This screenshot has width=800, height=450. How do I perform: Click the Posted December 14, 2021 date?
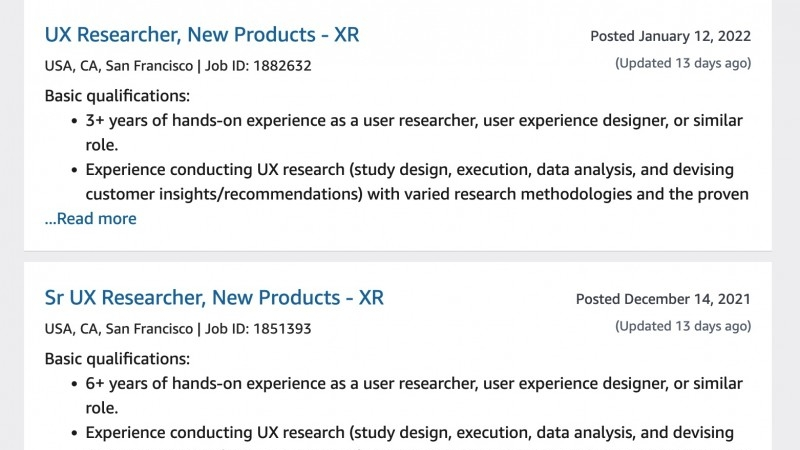663,299
